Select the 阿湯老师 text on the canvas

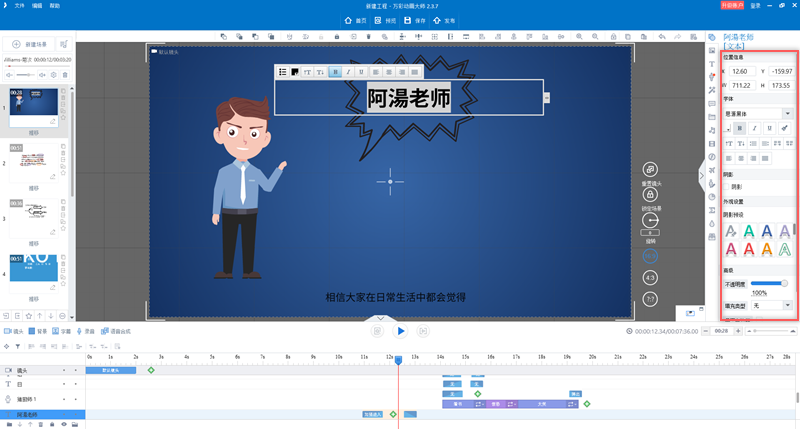[x=409, y=98]
